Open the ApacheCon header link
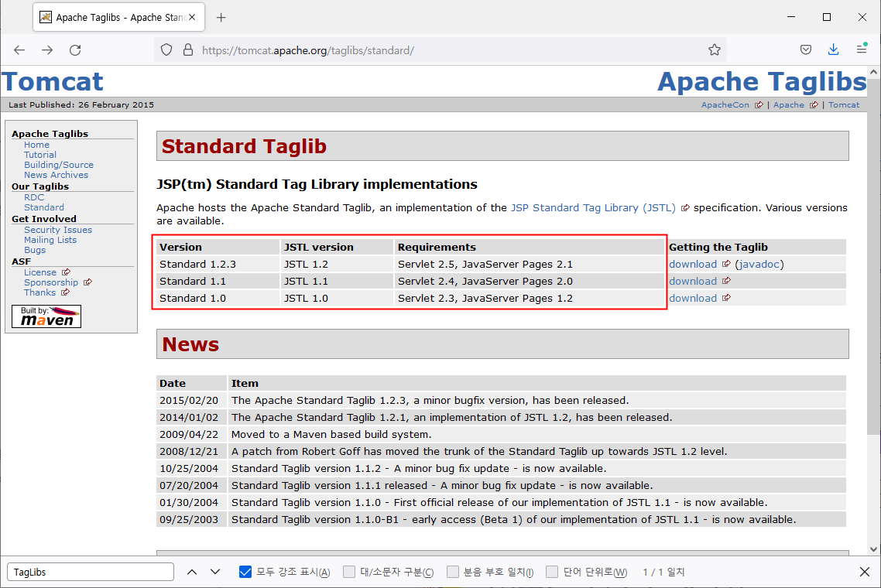This screenshot has height=588, width=881. (725, 105)
